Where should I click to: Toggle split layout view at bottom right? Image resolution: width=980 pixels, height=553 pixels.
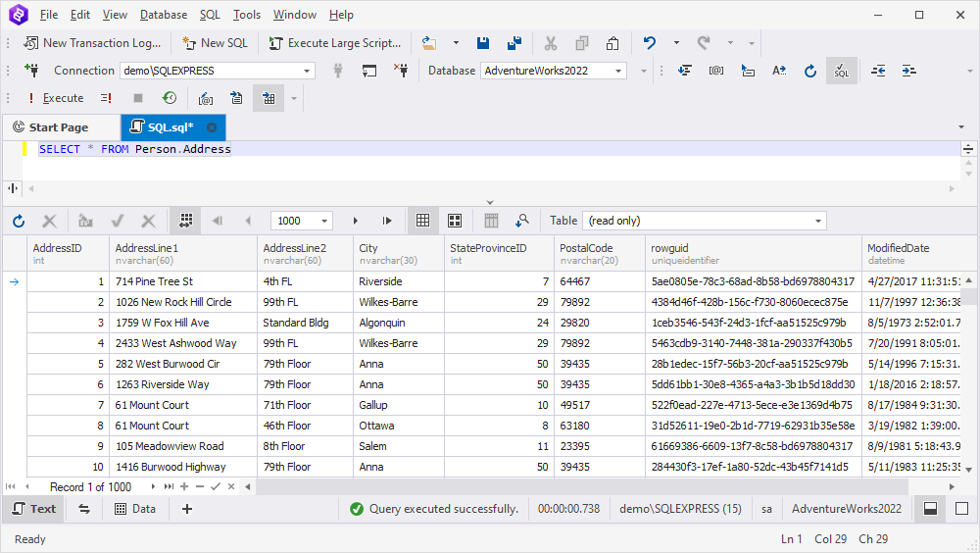point(930,509)
